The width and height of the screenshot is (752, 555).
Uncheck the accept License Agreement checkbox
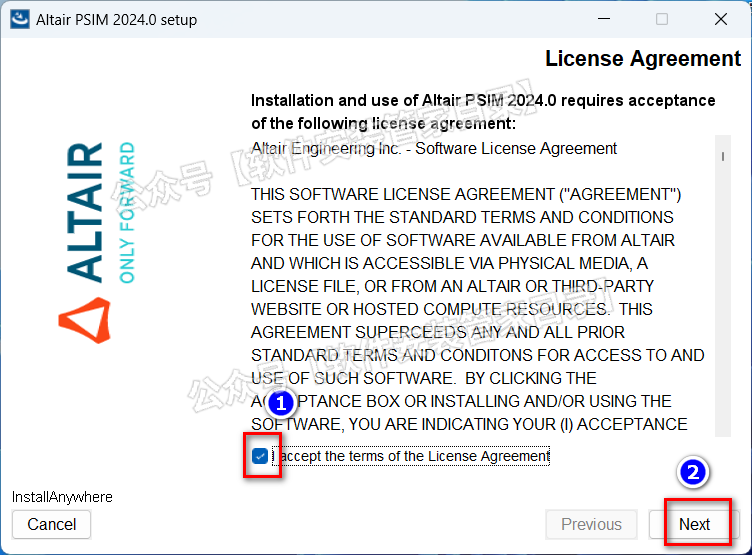pos(260,456)
